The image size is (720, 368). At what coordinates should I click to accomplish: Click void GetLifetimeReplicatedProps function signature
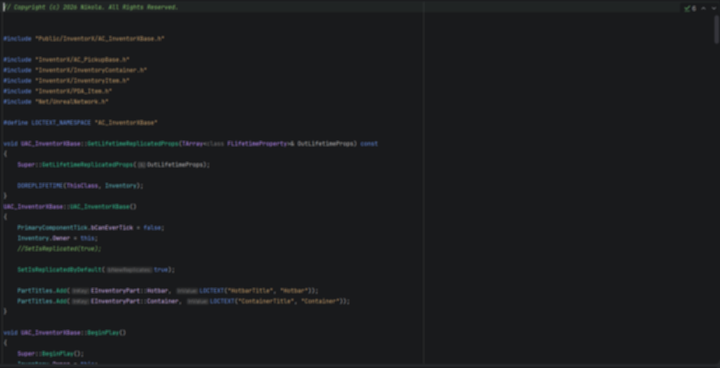click(191, 144)
